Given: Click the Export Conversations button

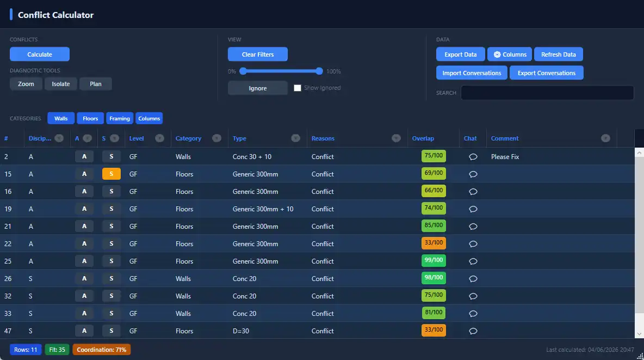Looking at the screenshot, I should tap(546, 73).
